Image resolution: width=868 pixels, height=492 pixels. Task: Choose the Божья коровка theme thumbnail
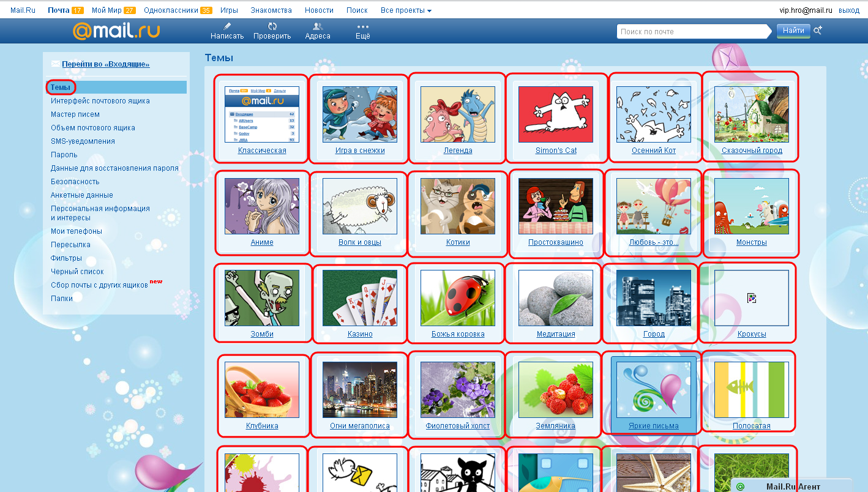coord(458,298)
